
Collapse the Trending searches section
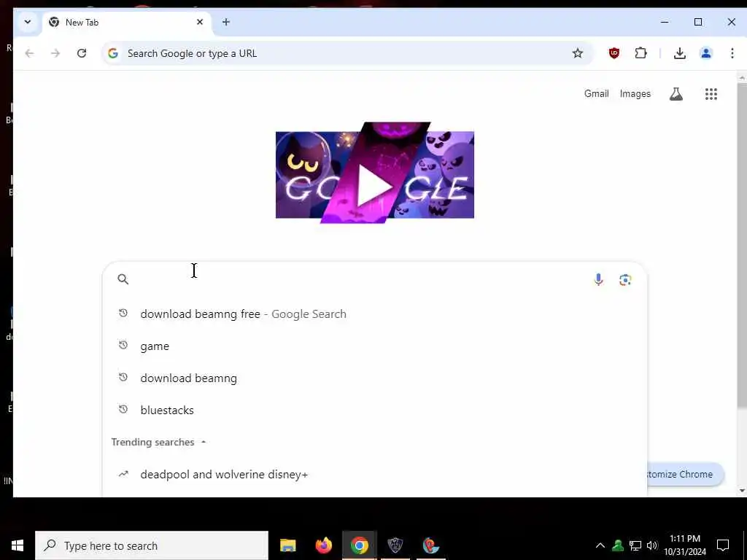pos(204,442)
